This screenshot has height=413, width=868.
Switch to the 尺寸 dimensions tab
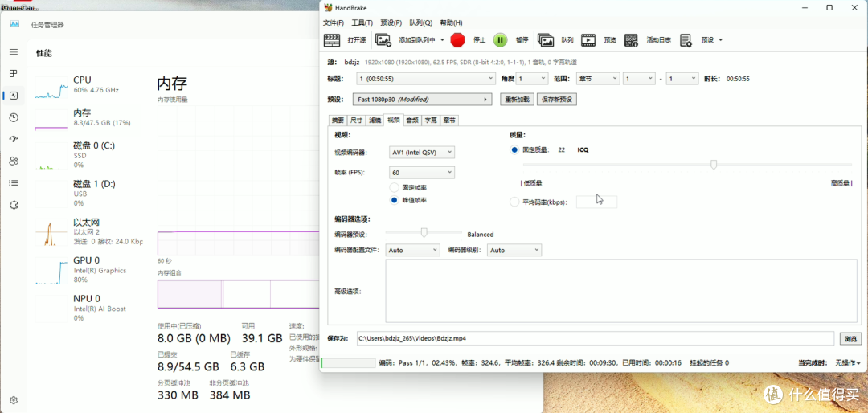coord(357,121)
